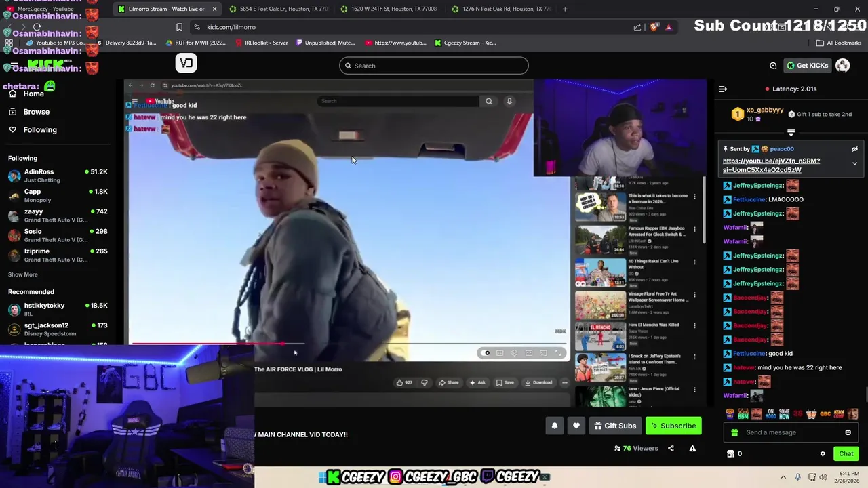Open All Bookmarks folder

pyautogui.click(x=839, y=43)
